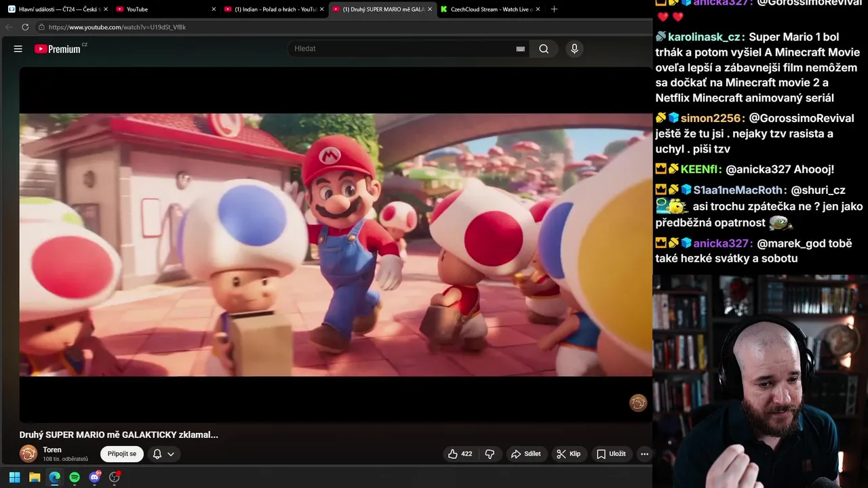Click the Mario video player area

click(x=336, y=244)
